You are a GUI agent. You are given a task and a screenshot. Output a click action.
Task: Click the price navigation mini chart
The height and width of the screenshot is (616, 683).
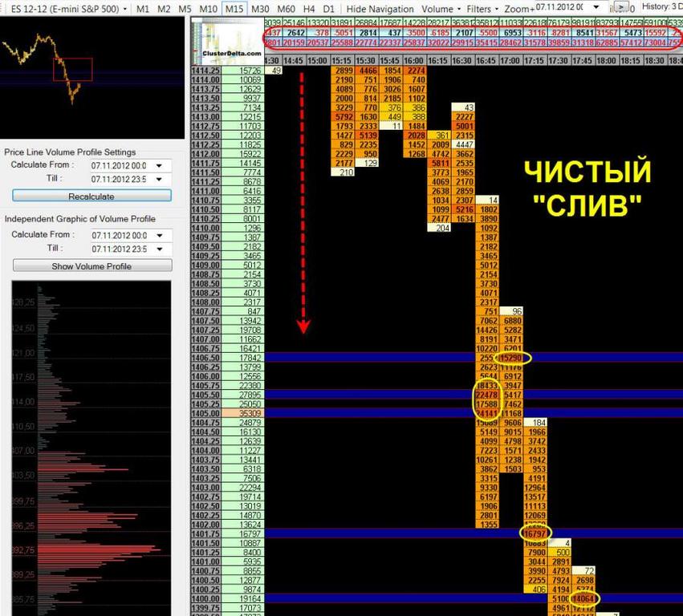tap(92, 78)
